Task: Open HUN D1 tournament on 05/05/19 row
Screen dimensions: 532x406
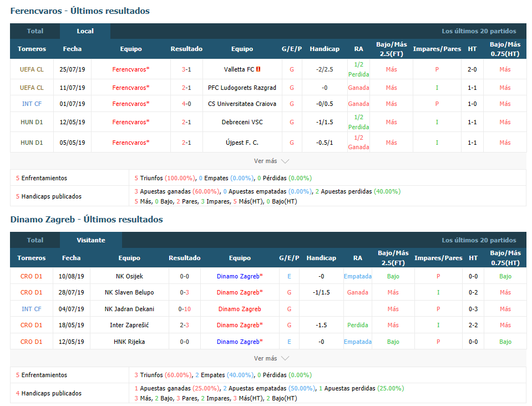Action: 32,143
